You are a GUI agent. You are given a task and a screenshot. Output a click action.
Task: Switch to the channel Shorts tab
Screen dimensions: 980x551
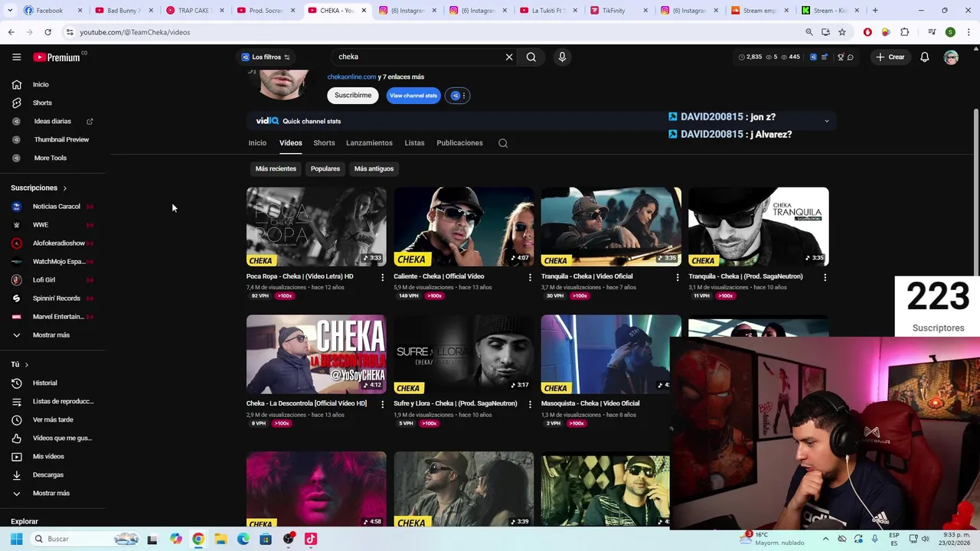324,143
